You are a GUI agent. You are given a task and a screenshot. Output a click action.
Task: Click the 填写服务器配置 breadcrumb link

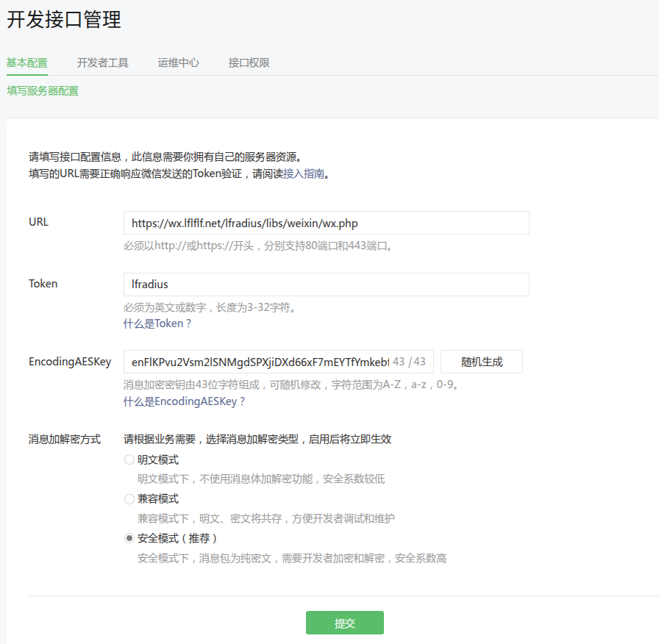43,91
